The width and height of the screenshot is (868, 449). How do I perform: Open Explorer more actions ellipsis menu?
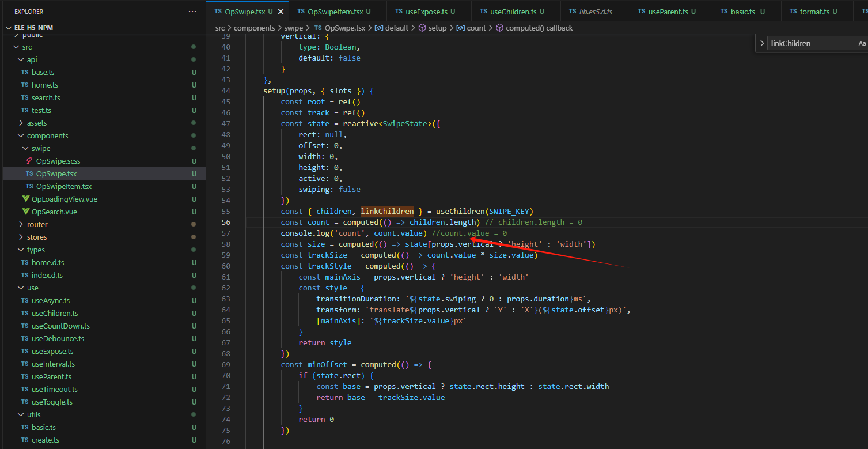[192, 12]
